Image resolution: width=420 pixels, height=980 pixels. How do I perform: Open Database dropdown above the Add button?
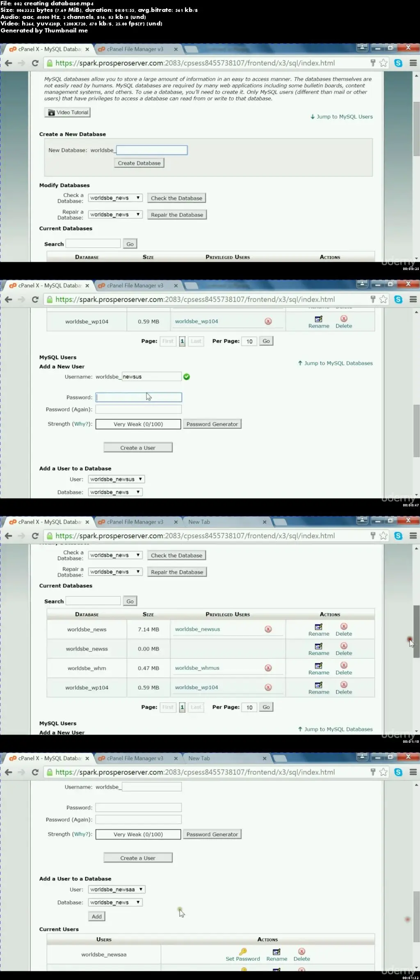click(115, 902)
